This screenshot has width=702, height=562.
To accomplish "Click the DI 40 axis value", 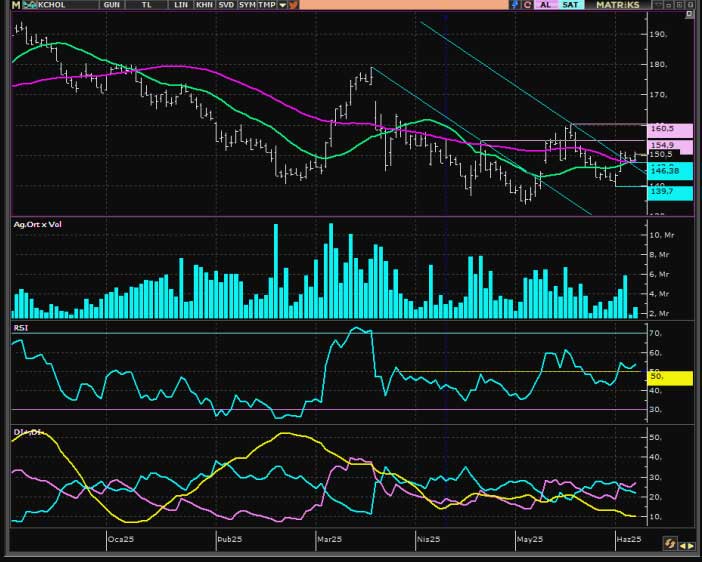I will (x=655, y=457).
